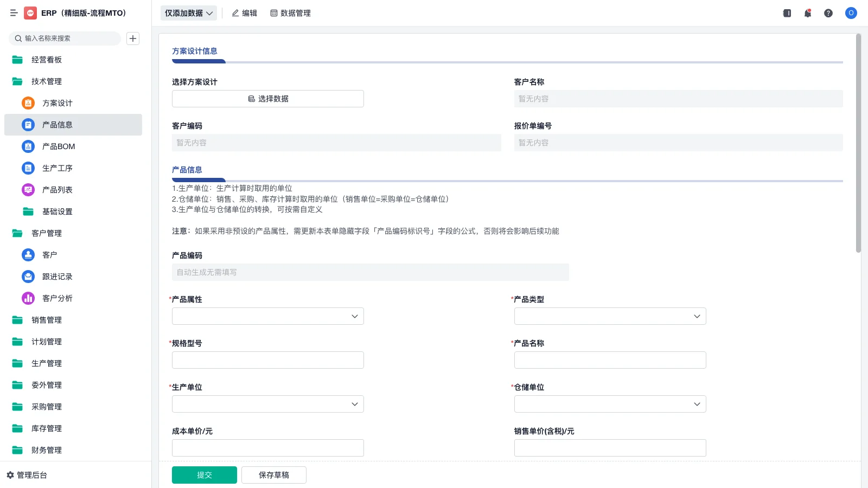This screenshot has height=488, width=868.
Task: Open the 客户分析 analytics icon
Action: [x=28, y=298]
